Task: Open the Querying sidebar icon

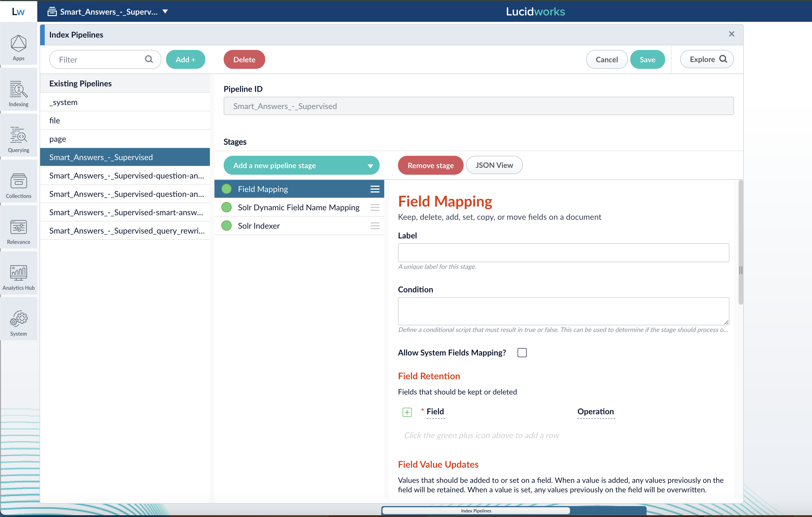Action: coord(19,139)
